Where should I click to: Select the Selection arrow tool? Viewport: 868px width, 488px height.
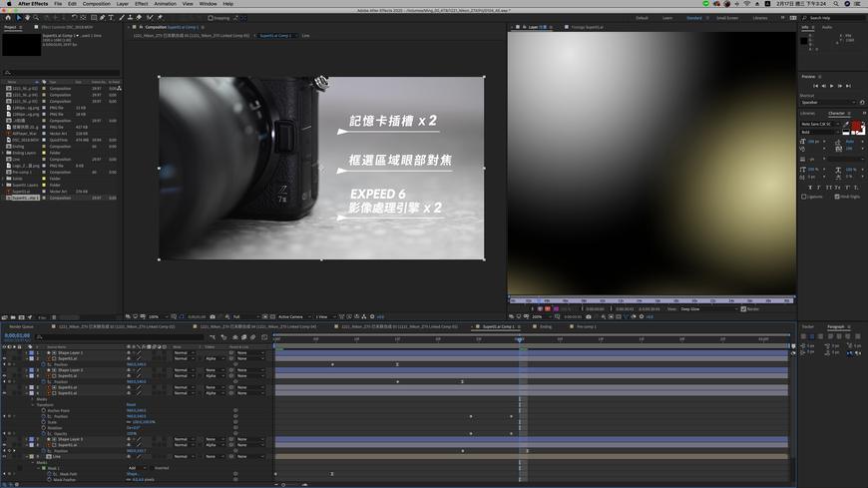pyautogui.click(x=18, y=18)
